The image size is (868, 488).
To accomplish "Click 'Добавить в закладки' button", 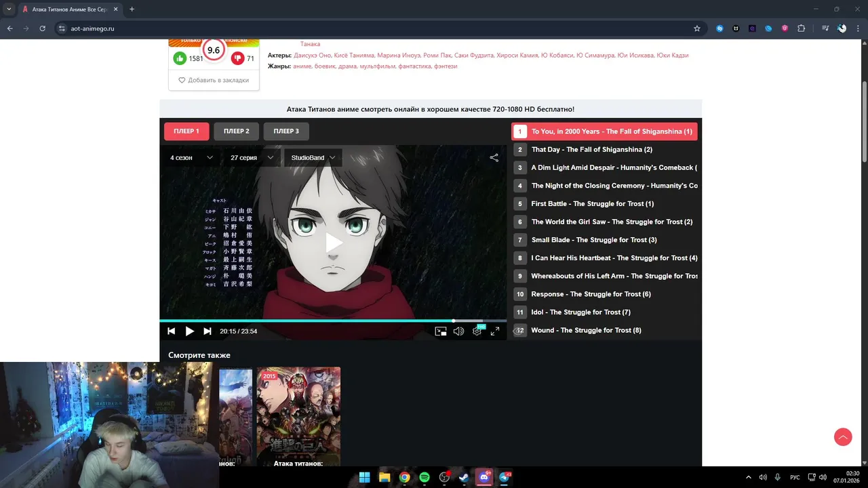I will (x=214, y=80).
